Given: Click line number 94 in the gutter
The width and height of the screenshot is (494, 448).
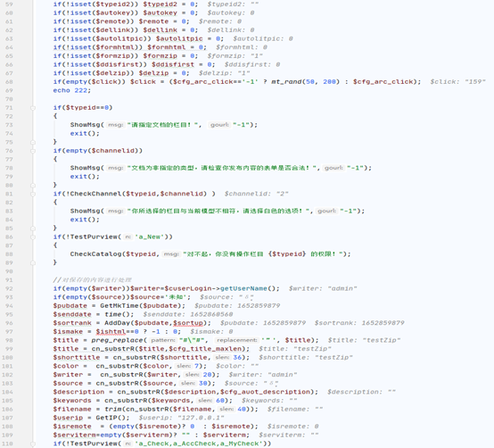Looking at the screenshot, I should (9, 306).
